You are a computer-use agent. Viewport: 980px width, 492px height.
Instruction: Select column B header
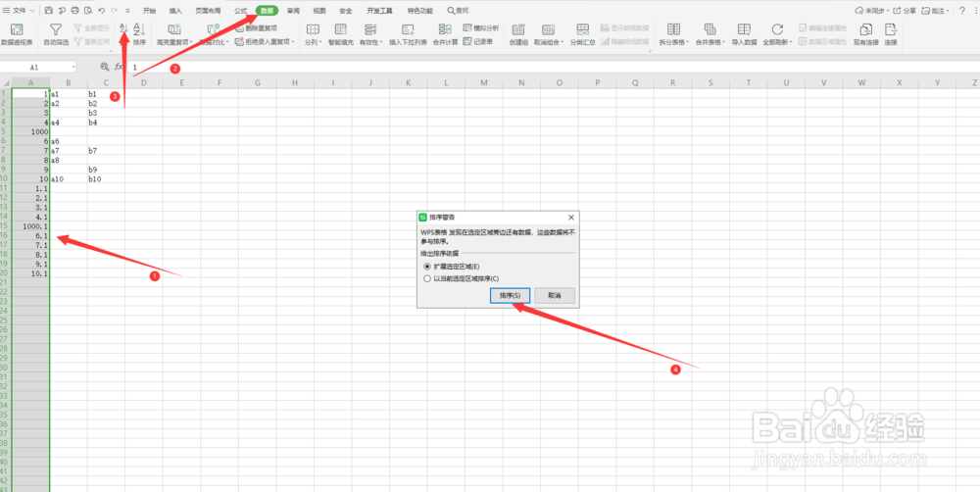[x=69, y=82]
